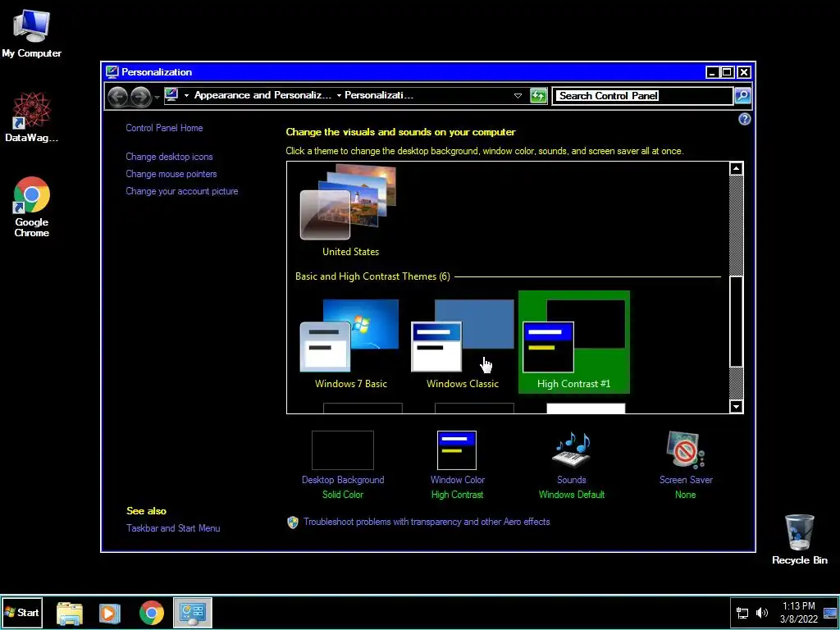Image resolution: width=840 pixels, height=630 pixels.
Task: Open Windows Media Player from taskbar
Action: (110, 613)
